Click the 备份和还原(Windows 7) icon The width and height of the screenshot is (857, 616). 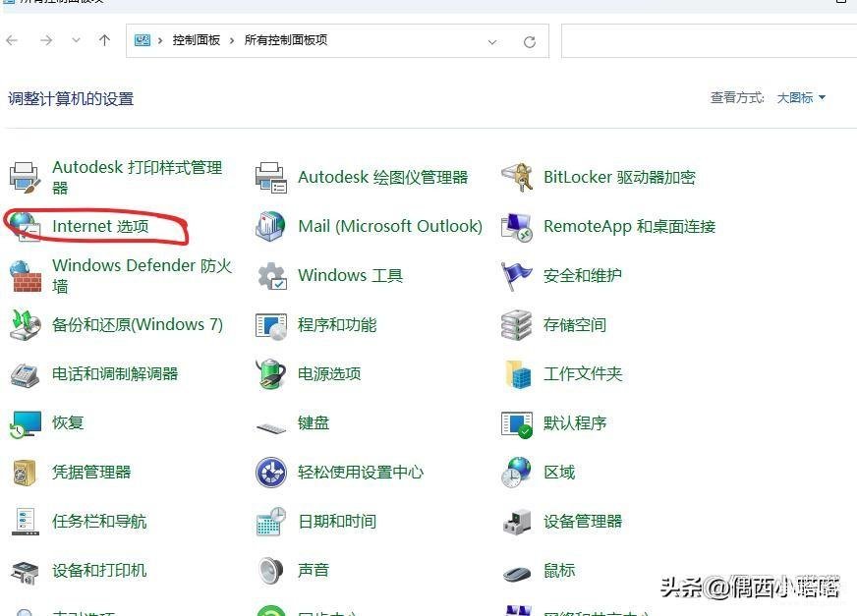(26, 324)
